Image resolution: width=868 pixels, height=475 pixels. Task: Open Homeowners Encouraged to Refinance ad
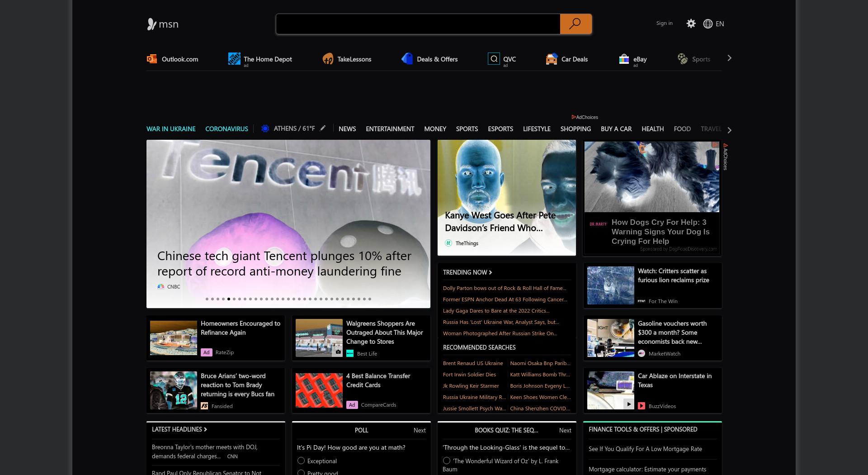coord(216,338)
